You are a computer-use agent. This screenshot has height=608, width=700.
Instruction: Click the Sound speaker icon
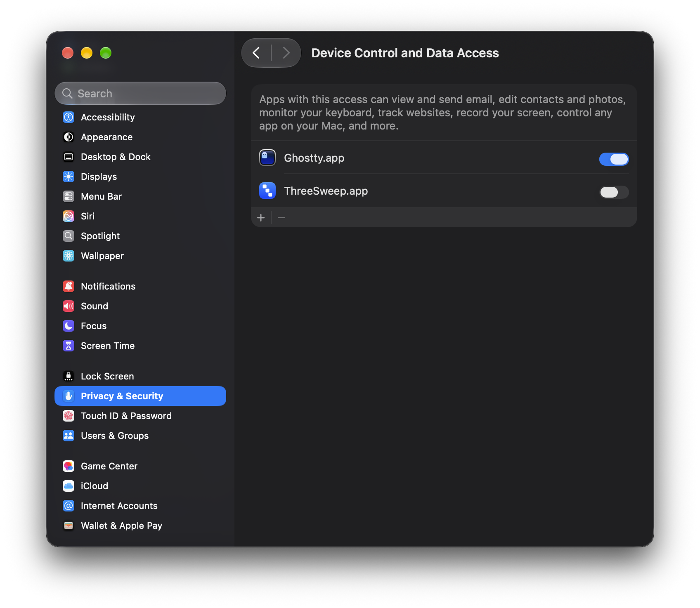[69, 306]
